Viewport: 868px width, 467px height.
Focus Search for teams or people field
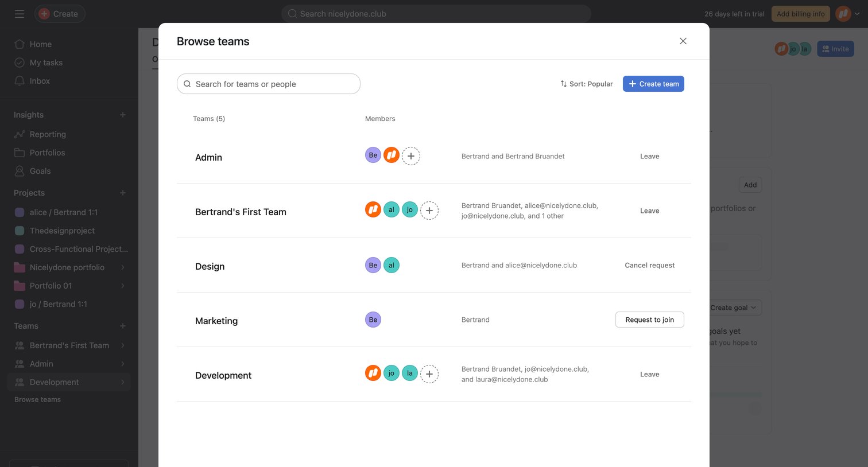(269, 84)
